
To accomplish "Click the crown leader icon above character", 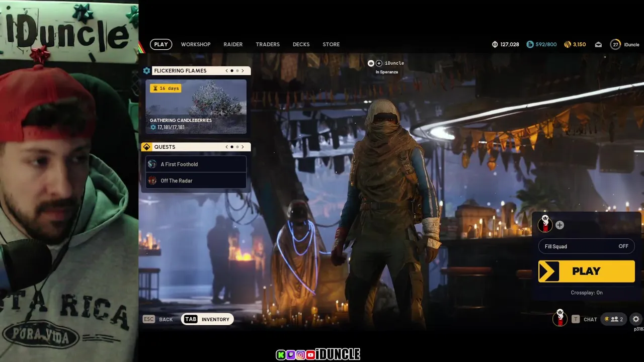I will [x=371, y=63].
